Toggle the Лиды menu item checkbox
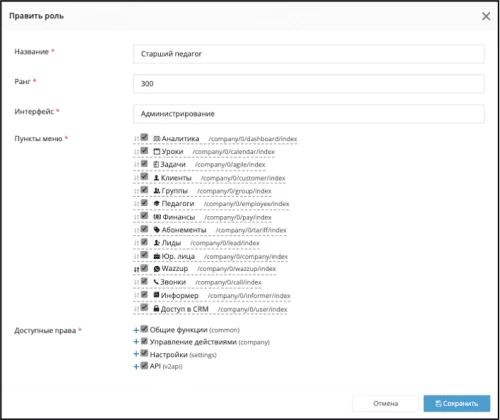Screen dimensions: 500x420 [144, 242]
